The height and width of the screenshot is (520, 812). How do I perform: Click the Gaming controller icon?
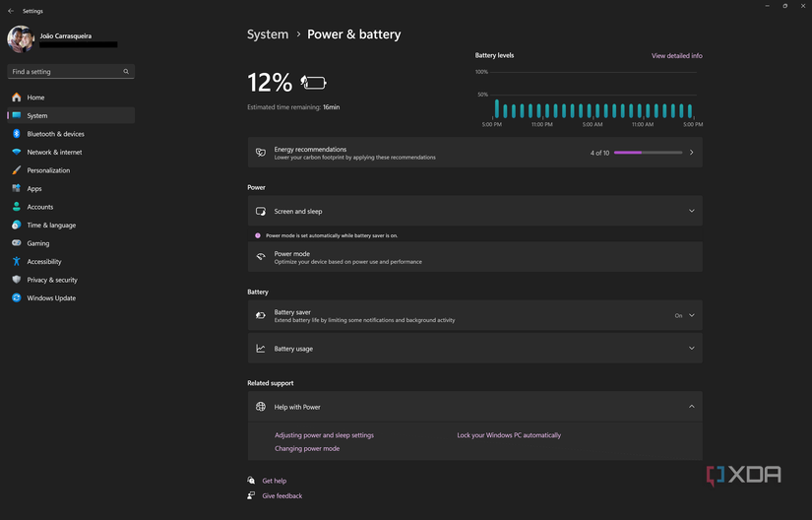pos(17,243)
